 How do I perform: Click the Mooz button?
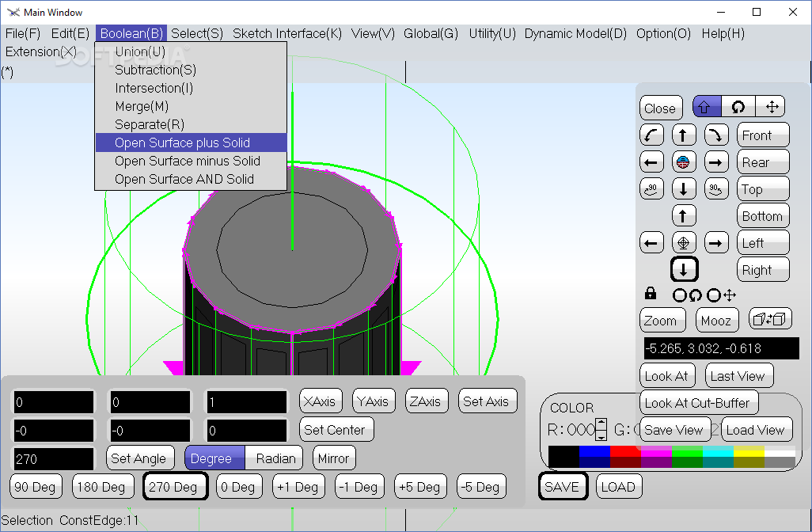click(x=717, y=321)
